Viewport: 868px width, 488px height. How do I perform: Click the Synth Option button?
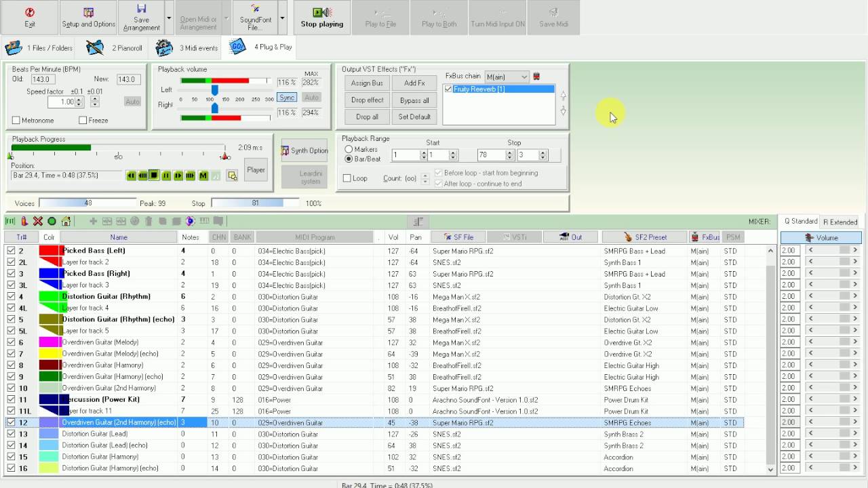(304, 150)
